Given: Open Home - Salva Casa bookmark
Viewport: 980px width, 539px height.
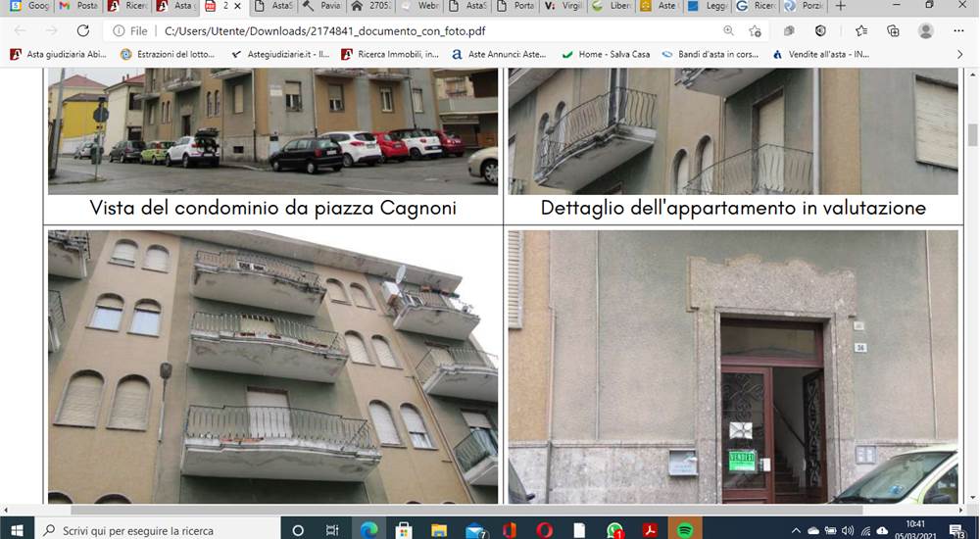Looking at the screenshot, I should 606,55.
